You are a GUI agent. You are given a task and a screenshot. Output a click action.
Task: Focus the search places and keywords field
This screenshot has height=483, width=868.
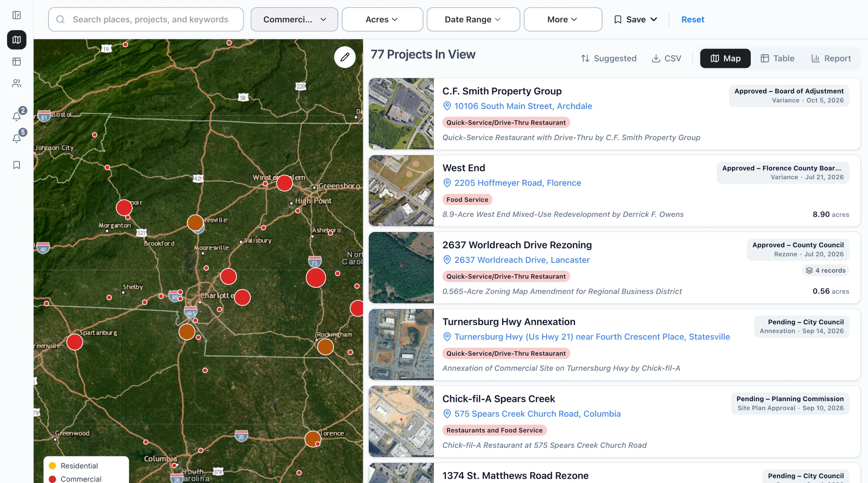[x=146, y=20]
